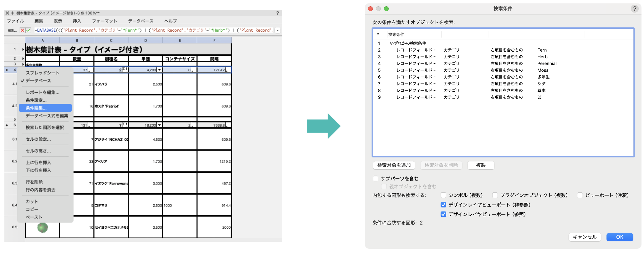Click the help question mark in 検索条件 dialog
Viewport: 644px width, 254px height.
[x=634, y=9]
